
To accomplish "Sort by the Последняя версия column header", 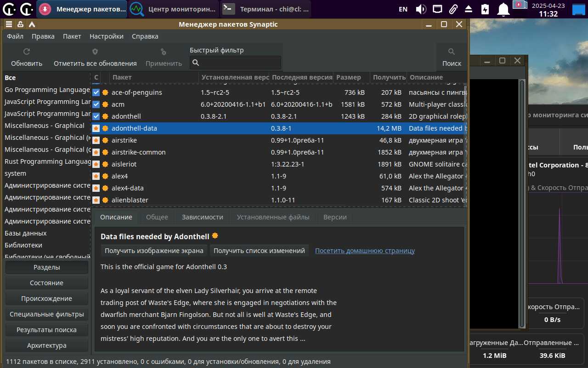I will click(302, 77).
